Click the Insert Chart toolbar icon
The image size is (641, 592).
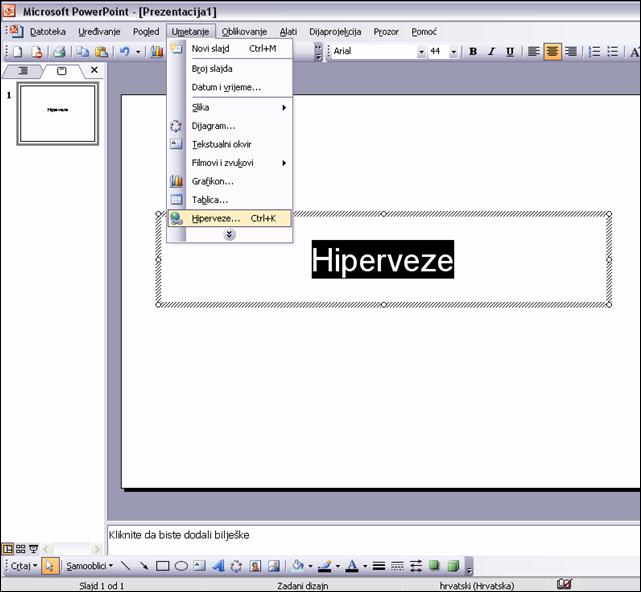157,52
